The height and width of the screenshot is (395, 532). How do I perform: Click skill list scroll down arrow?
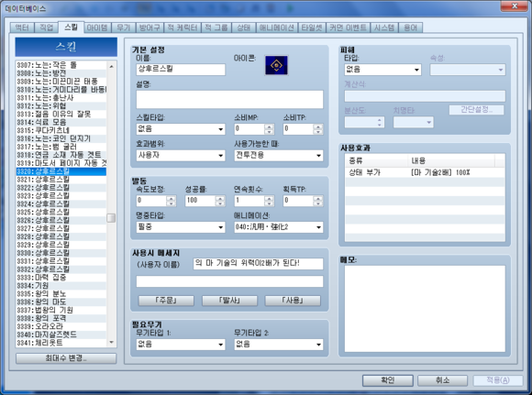(x=111, y=342)
